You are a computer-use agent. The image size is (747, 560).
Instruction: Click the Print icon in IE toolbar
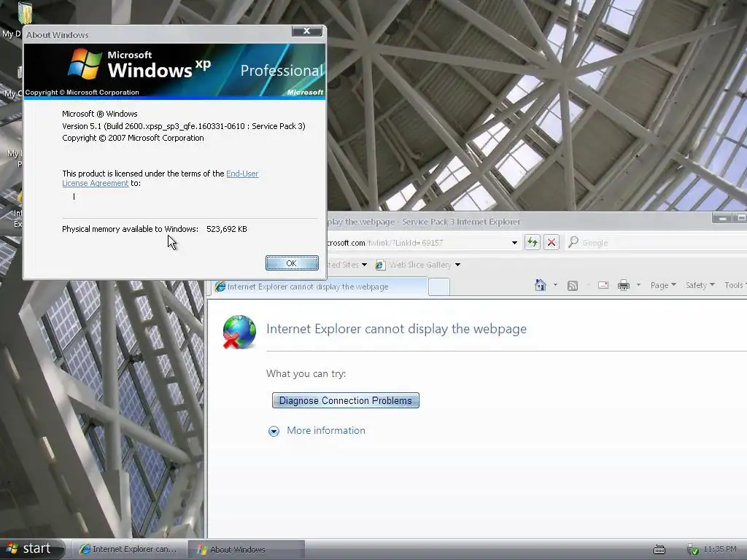[x=624, y=285]
